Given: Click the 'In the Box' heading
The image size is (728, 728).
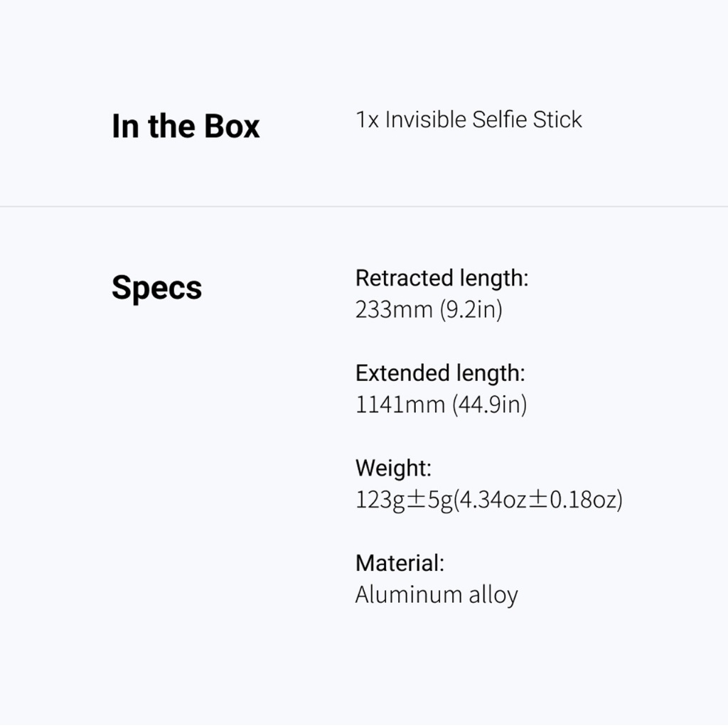Looking at the screenshot, I should pos(186,126).
